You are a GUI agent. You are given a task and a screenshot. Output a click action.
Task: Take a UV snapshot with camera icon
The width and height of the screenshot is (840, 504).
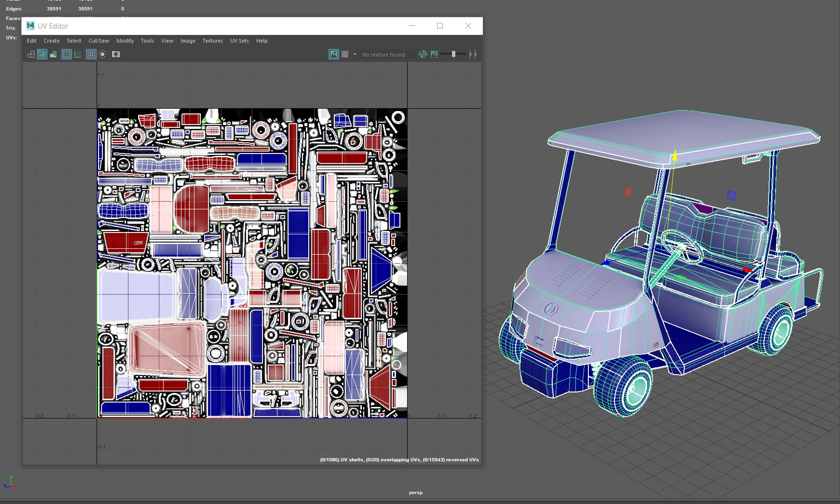(116, 54)
